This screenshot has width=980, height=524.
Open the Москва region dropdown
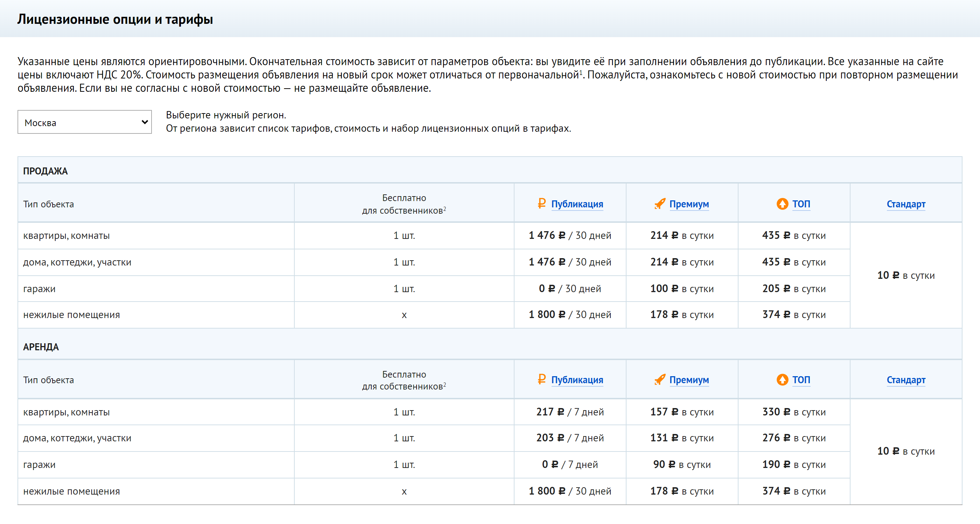click(84, 122)
